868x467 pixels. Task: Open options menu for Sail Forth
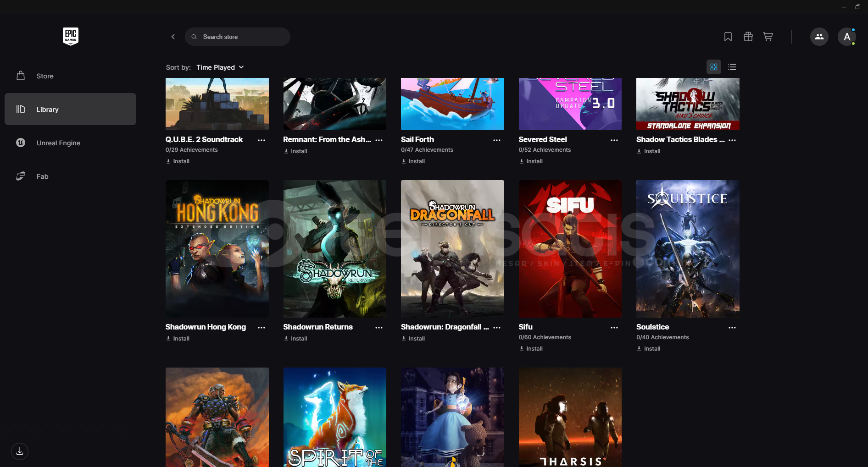coord(497,140)
